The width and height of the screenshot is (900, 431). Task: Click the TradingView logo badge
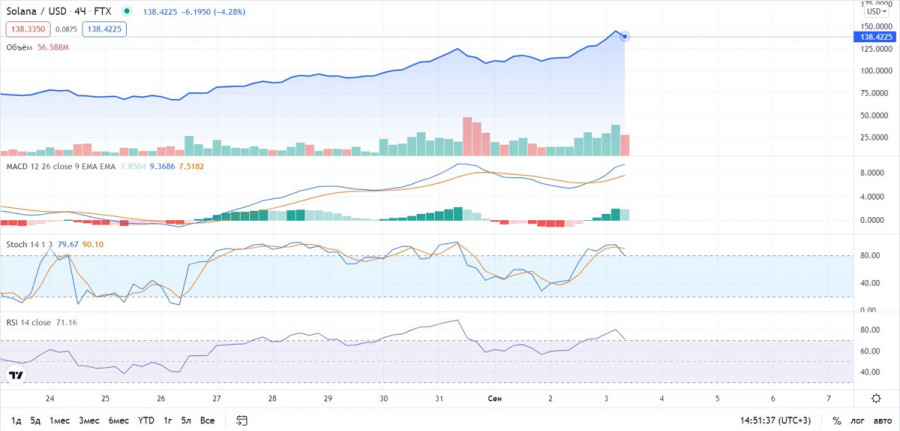(16, 375)
